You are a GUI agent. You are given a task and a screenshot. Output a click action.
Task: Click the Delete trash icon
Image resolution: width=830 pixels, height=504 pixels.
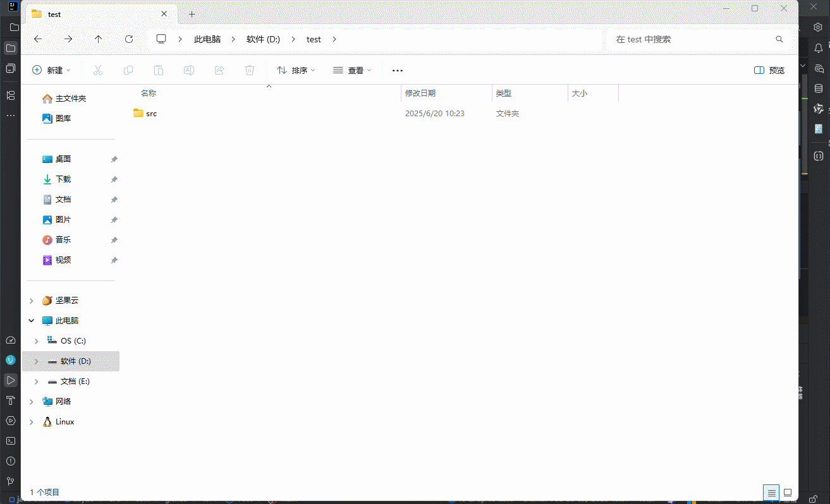tap(250, 70)
